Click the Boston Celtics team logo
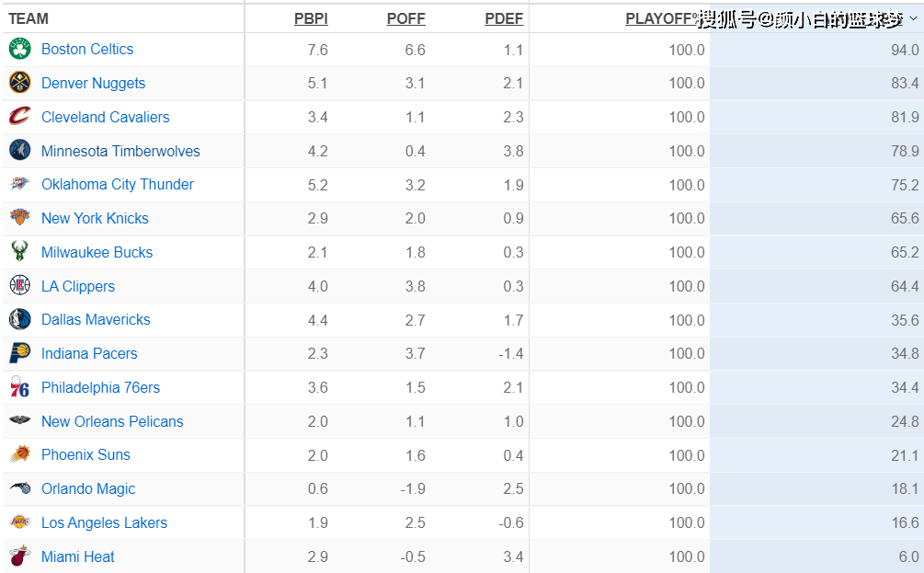 point(20,50)
